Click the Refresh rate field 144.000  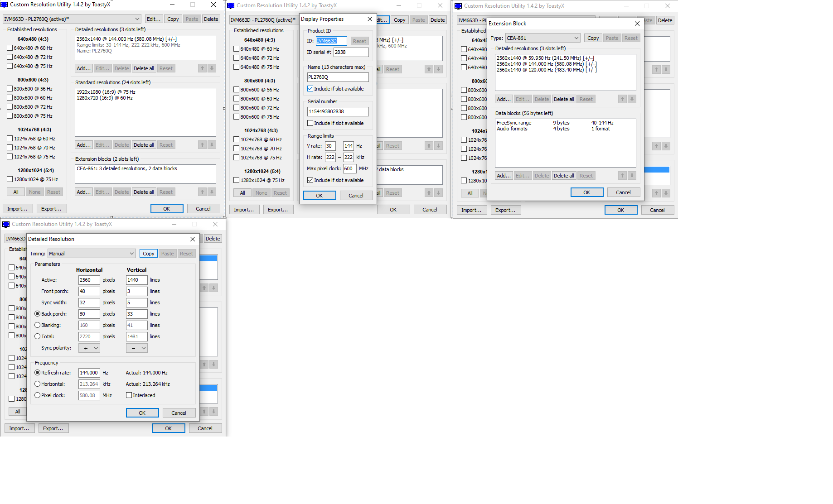pyautogui.click(x=89, y=373)
